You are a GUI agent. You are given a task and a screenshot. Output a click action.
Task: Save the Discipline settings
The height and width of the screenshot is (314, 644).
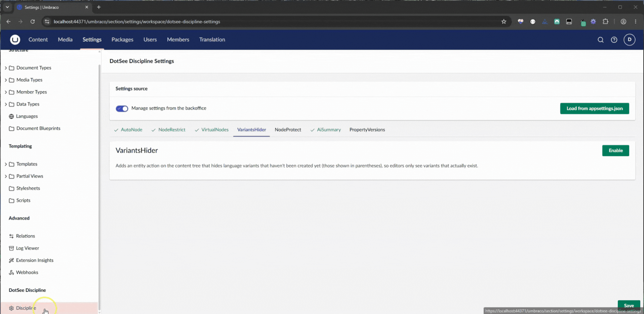629,306
